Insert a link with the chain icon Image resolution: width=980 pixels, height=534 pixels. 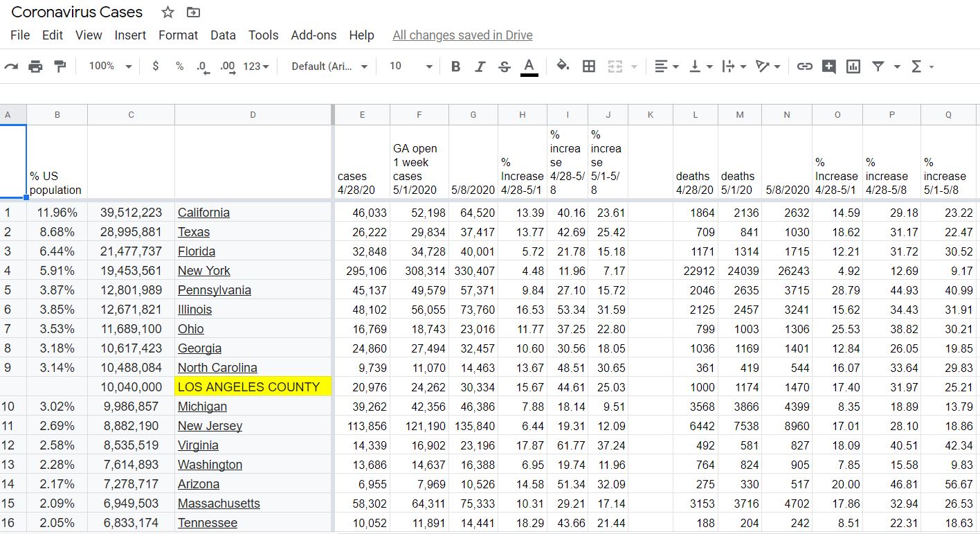pos(805,66)
